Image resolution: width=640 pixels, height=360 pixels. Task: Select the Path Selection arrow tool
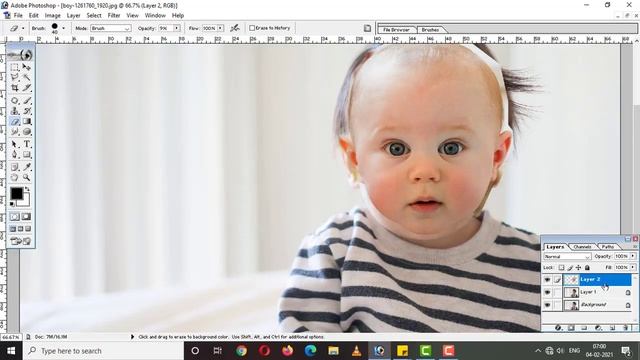tap(15, 144)
